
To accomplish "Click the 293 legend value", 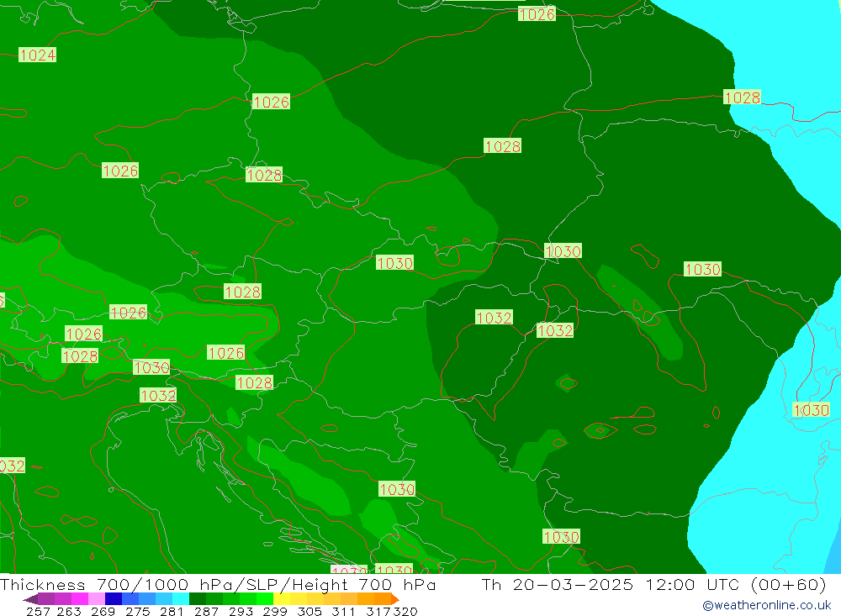I will click(241, 611).
